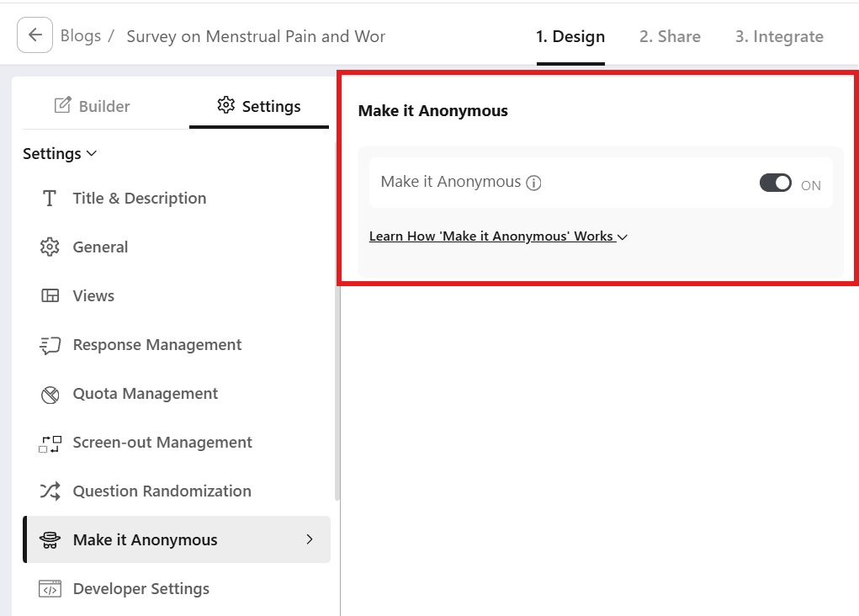Click the sidebar vertical scrollbar

point(337,337)
